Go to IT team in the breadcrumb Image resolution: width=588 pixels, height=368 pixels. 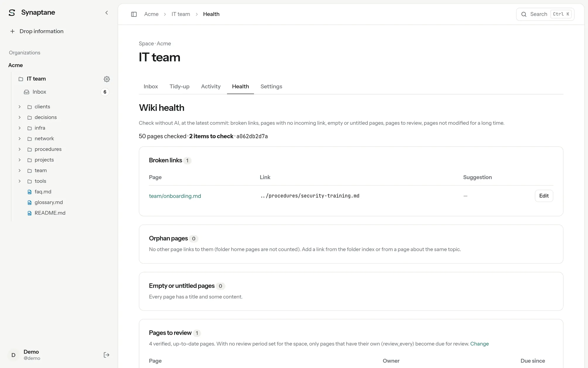coord(181,14)
